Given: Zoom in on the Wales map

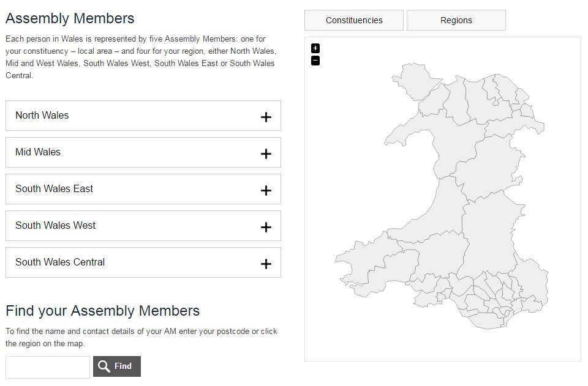Looking at the screenshot, I should (x=315, y=48).
